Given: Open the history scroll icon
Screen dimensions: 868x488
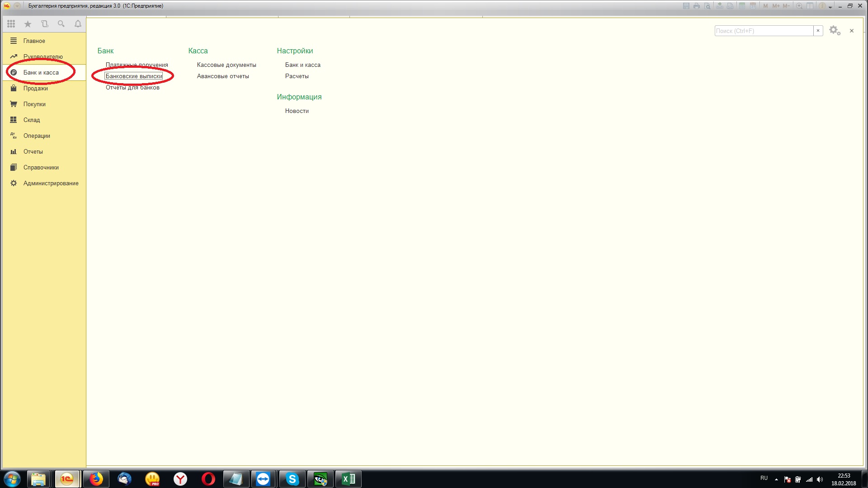Looking at the screenshot, I should 44,24.
